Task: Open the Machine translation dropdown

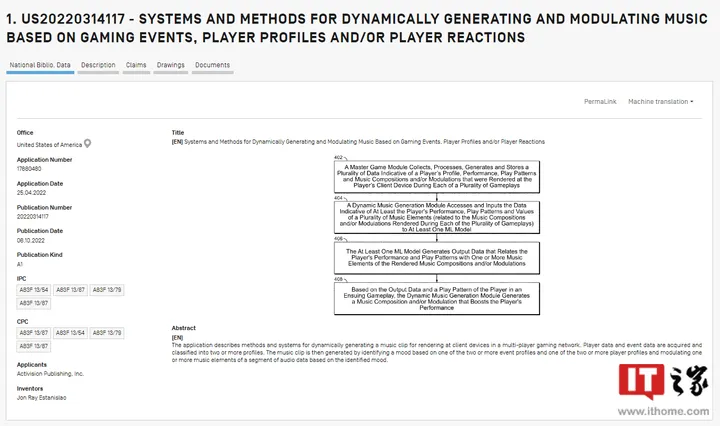Action: click(660, 101)
